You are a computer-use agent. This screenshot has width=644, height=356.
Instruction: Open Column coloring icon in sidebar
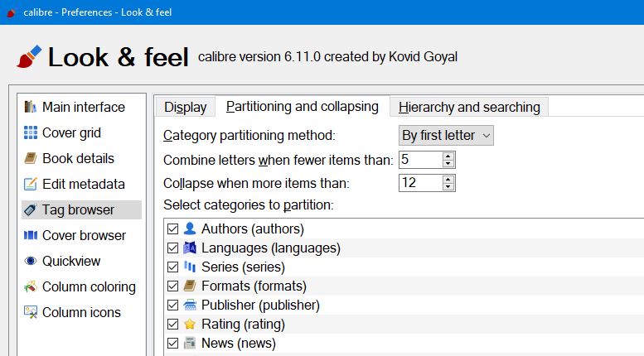click(31, 286)
